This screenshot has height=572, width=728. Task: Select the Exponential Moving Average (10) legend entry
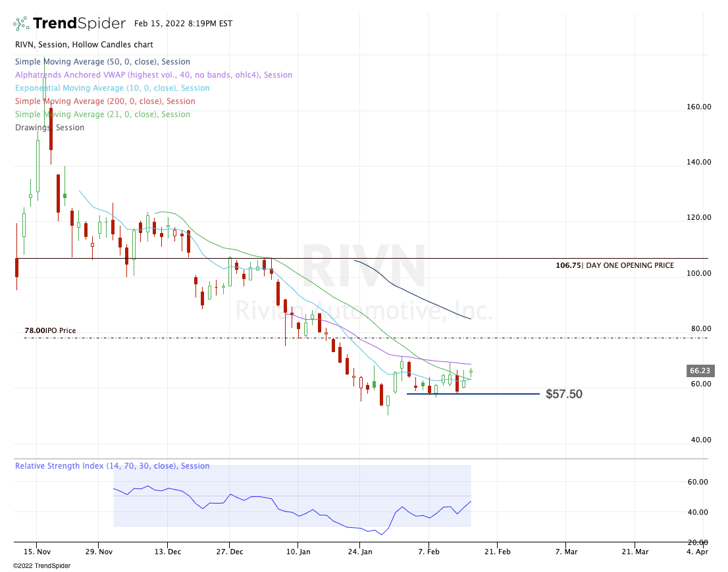click(x=113, y=88)
